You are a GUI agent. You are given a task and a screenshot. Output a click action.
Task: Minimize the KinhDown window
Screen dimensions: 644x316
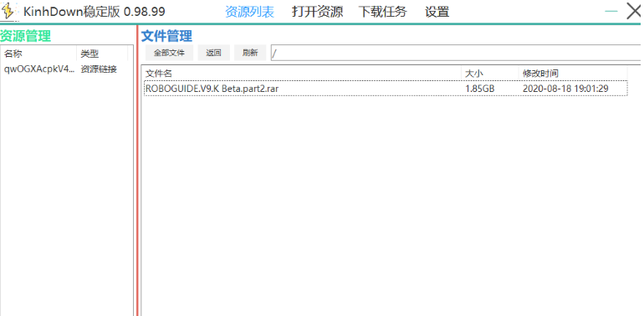tap(611, 12)
